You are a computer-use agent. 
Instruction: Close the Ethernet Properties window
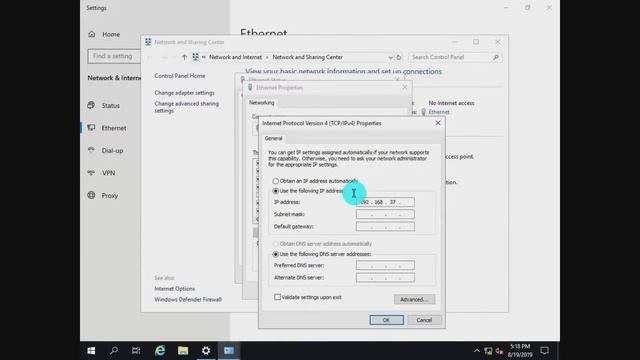[x=404, y=87]
